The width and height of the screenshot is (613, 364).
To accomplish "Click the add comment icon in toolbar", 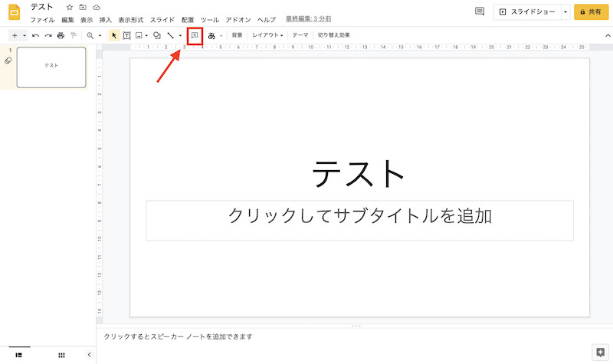I will (195, 35).
